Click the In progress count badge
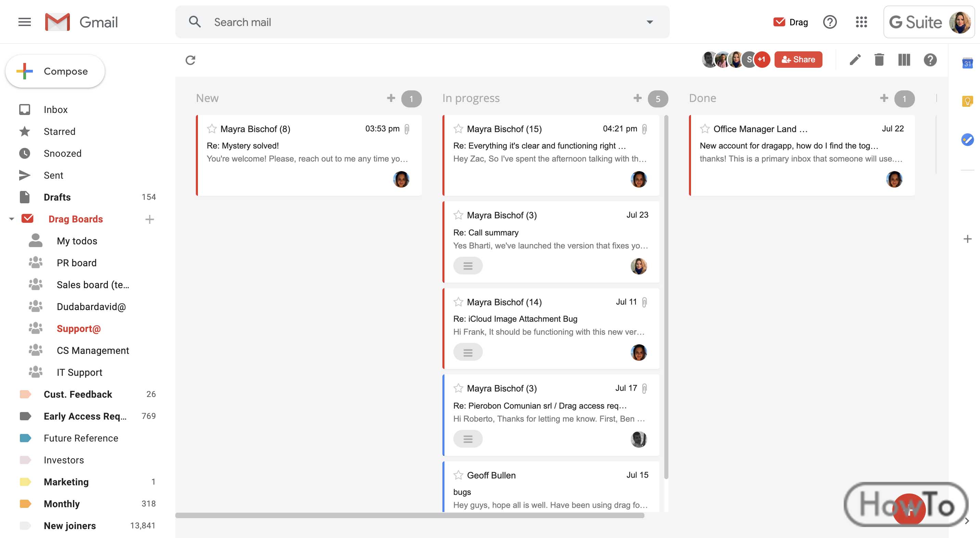 (x=658, y=99)
